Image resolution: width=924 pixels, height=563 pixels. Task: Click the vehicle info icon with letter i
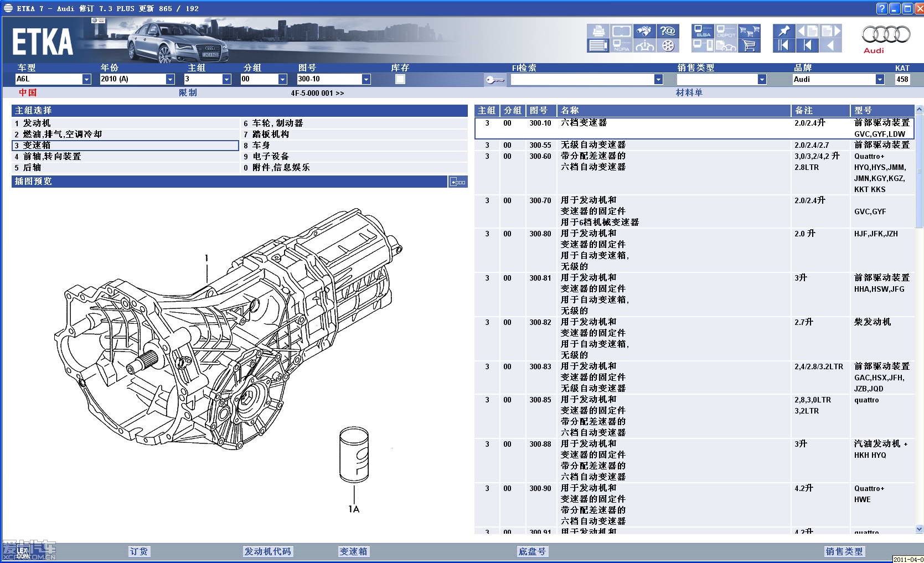(x=644, y=45)
